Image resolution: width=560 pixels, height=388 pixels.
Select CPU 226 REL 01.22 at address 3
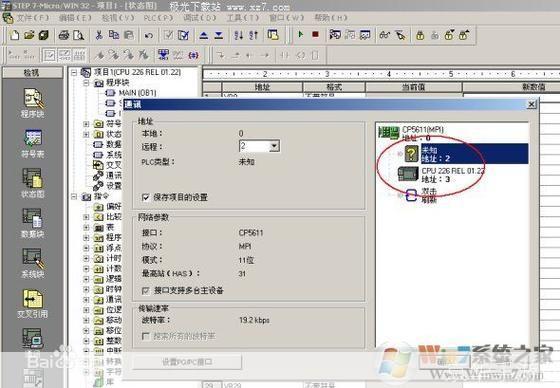[441, 175]
